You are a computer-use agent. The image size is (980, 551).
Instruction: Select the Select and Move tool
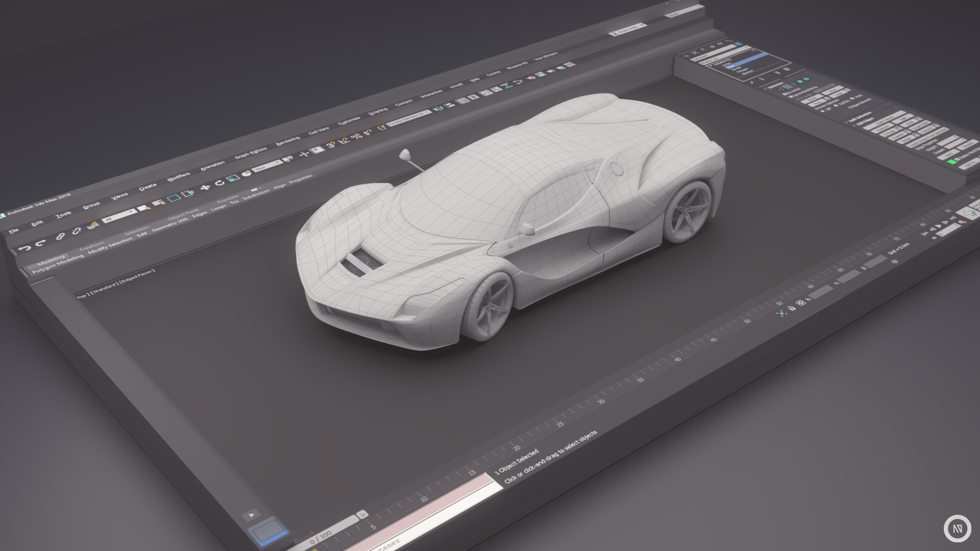(206, 188)
